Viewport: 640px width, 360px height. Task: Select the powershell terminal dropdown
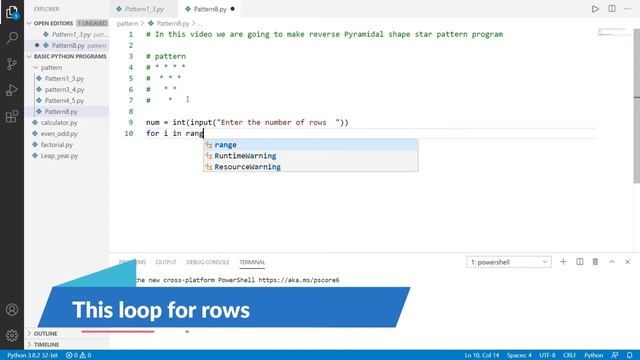click(x=509, y=262)
